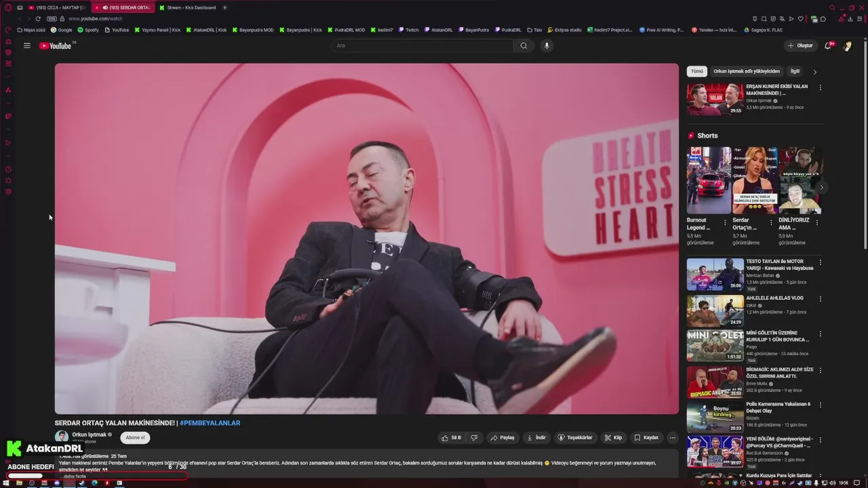Switch to the CEZA - MAYTAP tab
868x488 pixels.
[57, 7]
